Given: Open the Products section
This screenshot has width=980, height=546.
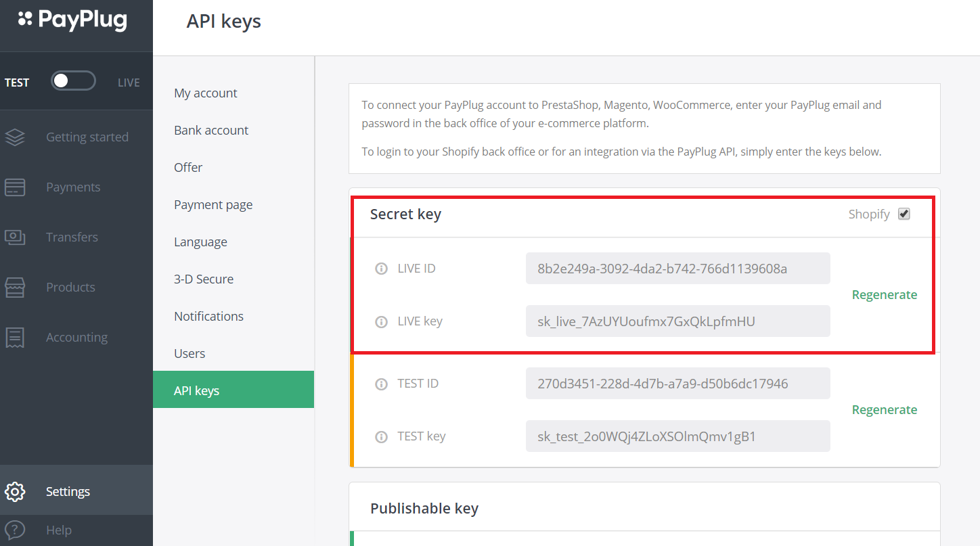Looking at the screenshot, I should pos(76,288).
